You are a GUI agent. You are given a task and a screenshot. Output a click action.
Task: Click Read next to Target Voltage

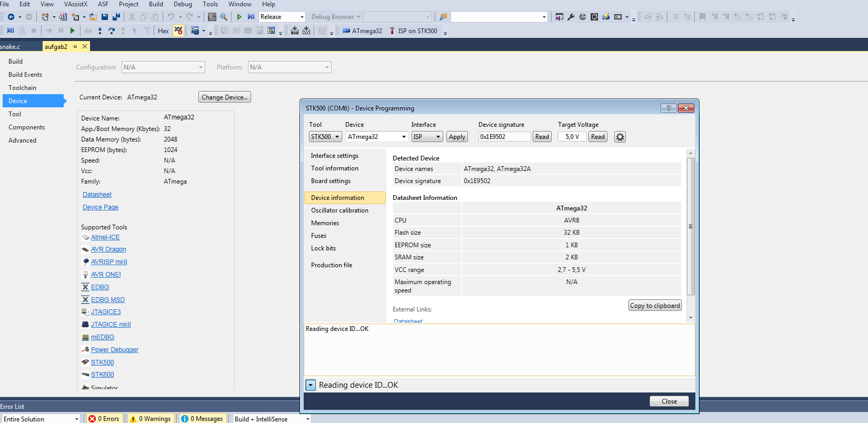coord(598,137)
